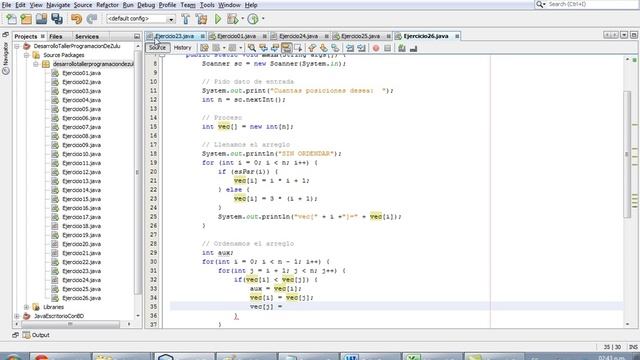Open the Refactor menu
This screenshot has height=360, width=640.
[x=107, y=5]
